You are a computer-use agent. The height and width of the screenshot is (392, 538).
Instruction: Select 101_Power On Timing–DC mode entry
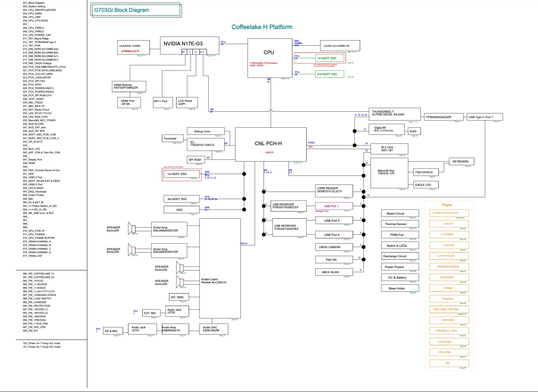click(42, 347)
